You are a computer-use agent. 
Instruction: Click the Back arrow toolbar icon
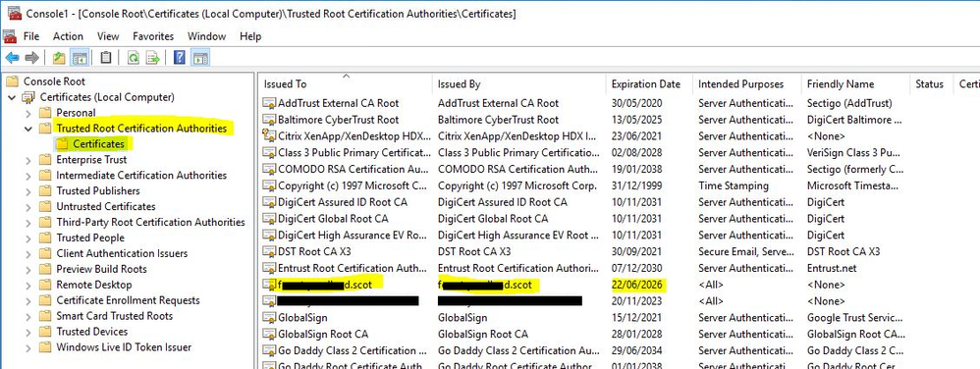[12, 58]
